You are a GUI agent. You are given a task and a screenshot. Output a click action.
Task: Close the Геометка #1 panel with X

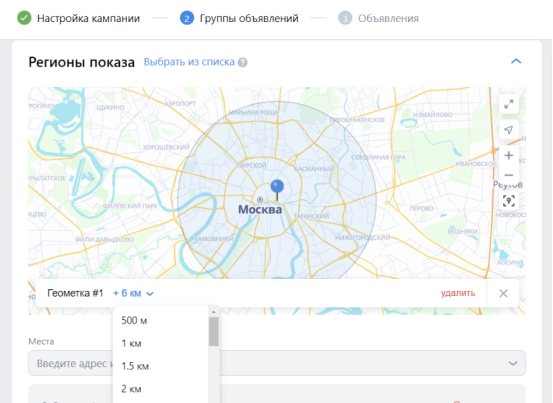503,293
